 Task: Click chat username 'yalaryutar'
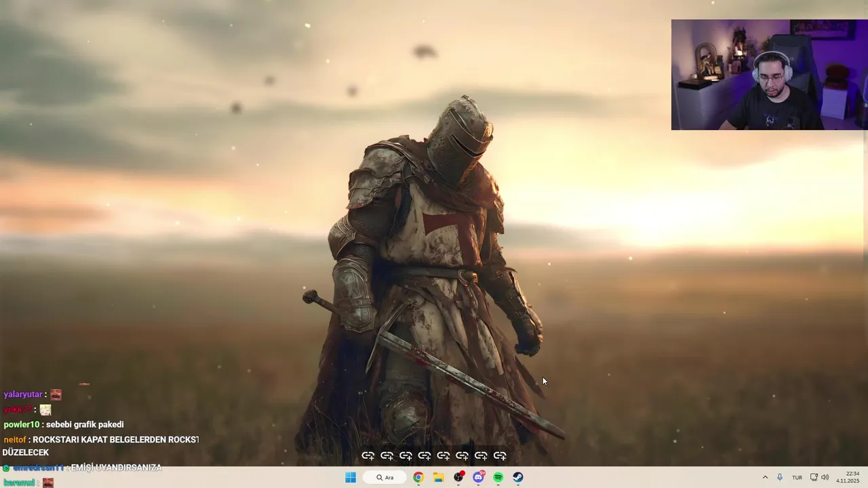coord(23,394)
